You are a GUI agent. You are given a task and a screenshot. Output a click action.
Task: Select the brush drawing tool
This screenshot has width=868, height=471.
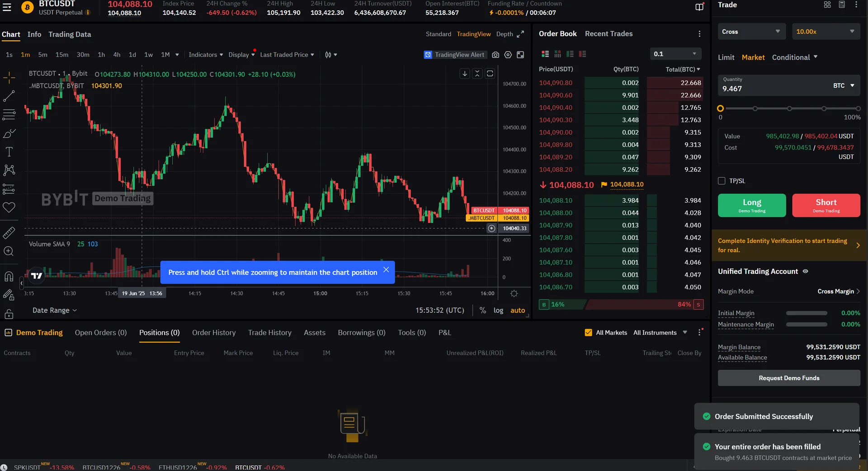[x=9, y=133]
